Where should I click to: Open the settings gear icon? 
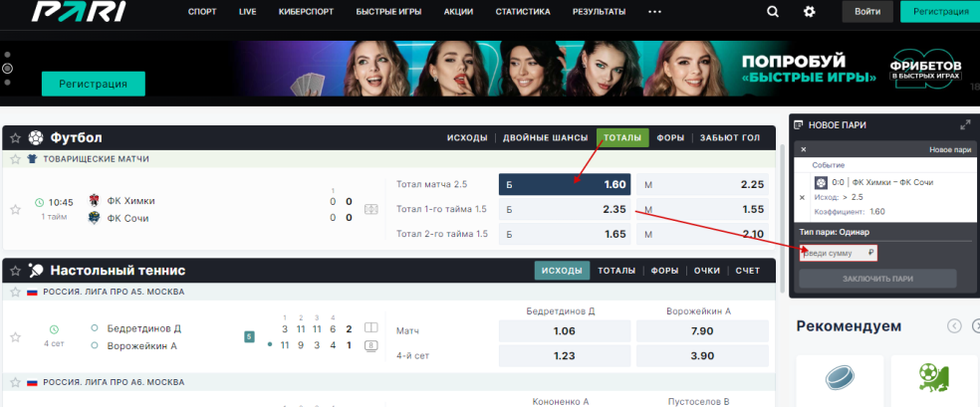(x=810, y=12)
